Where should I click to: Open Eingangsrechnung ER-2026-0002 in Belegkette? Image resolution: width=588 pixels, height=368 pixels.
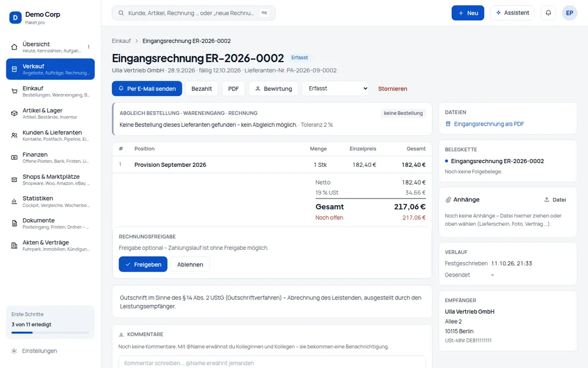(x=497, y=161)
